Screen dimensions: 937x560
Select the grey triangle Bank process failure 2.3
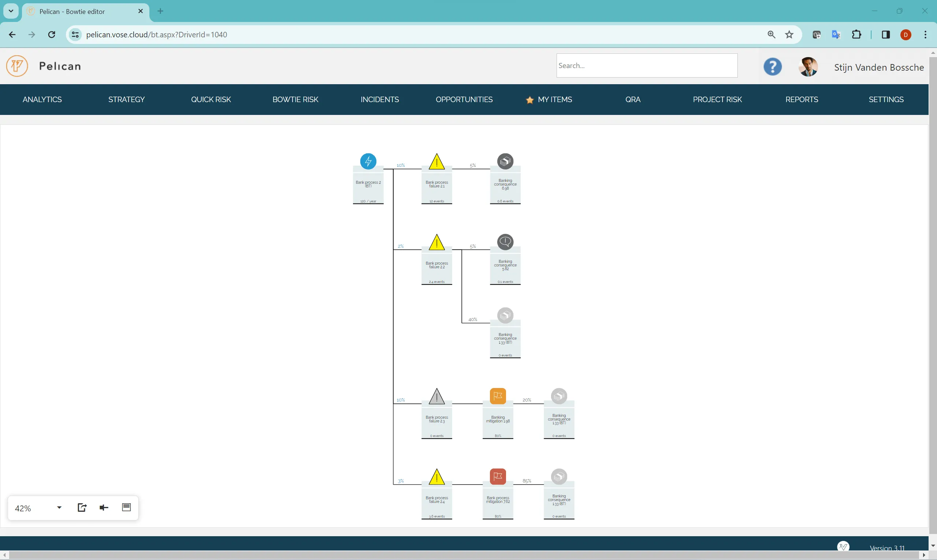tap(436, 397)
